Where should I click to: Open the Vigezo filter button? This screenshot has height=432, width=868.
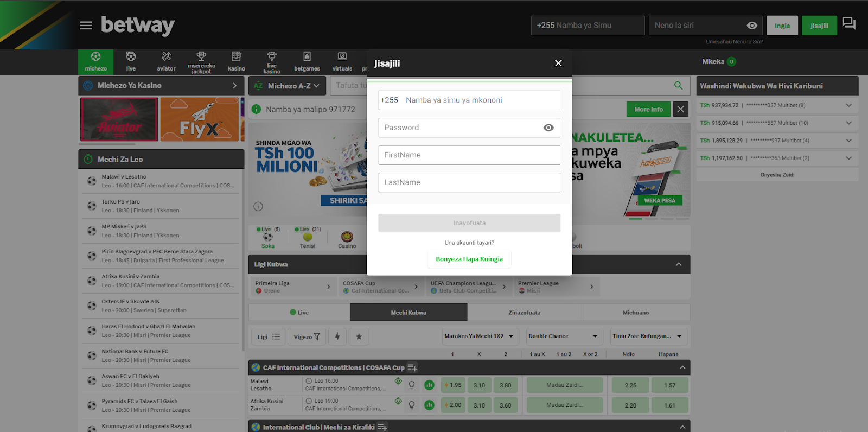coord(307,336)
